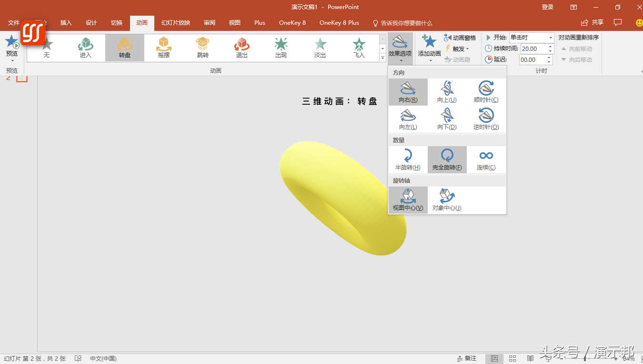The height and width of the screenshot is (364, 643).
Task: Switch to reading view in status bar
Action: [530, 358]
